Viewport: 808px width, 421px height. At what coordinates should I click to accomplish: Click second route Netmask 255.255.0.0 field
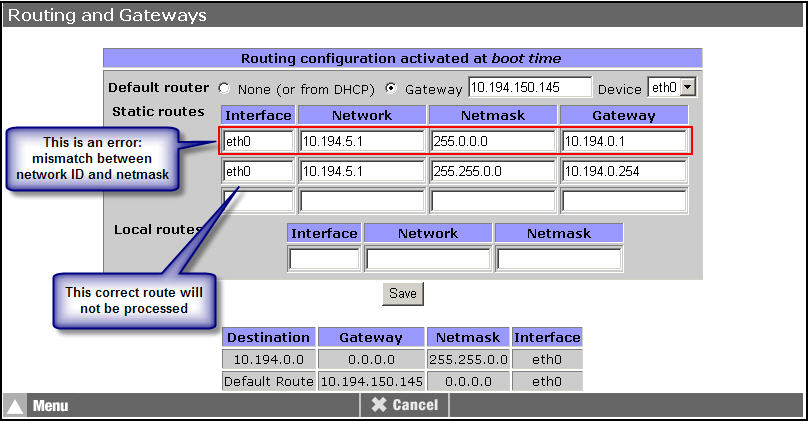click(493, 172)
